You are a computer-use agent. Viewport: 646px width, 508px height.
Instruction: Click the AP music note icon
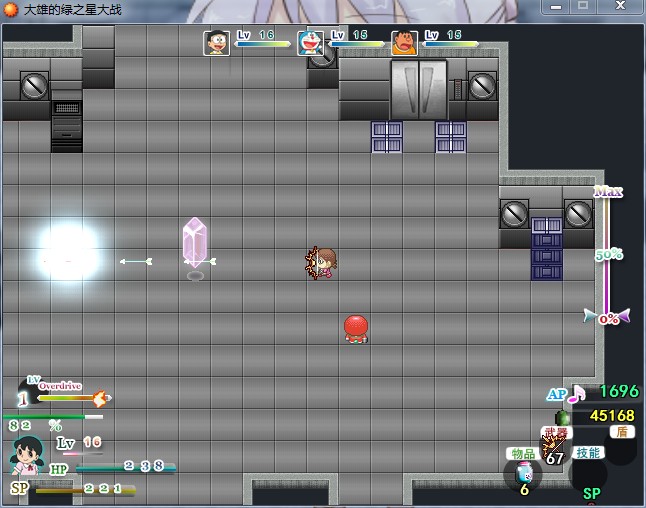tap(577, 394)
